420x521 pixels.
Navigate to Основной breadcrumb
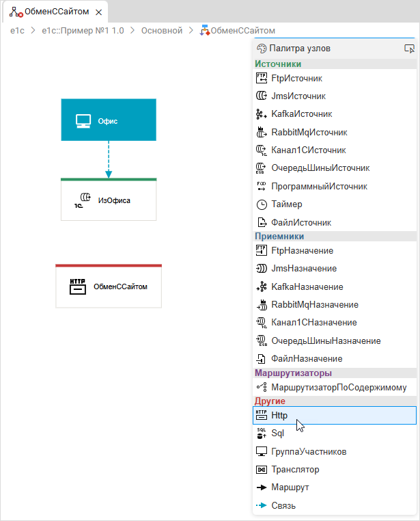pyautogui.click(x=162, y=31)
